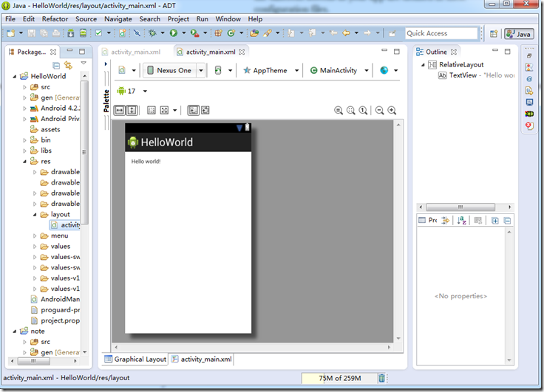Image resolution: width=544 pixels, height=392 pixels.
Task: Open the Android SDK Manager icon
Action: (x=71, y=33)
